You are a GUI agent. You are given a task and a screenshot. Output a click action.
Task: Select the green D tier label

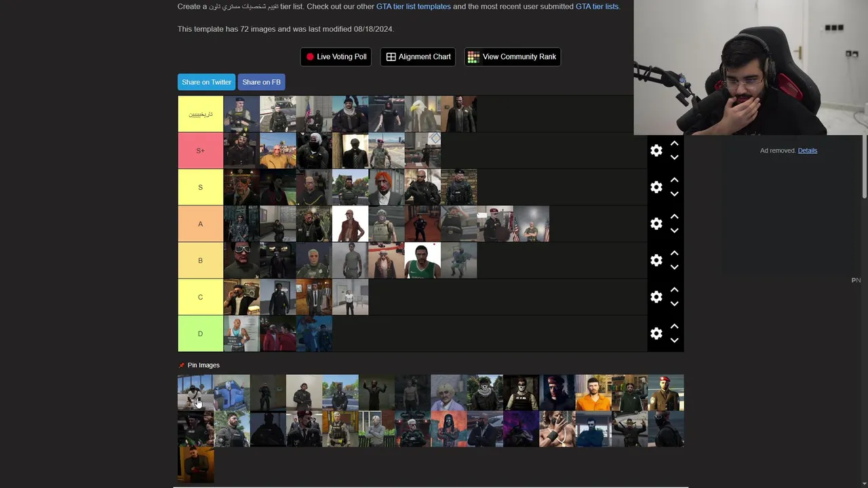200,333
